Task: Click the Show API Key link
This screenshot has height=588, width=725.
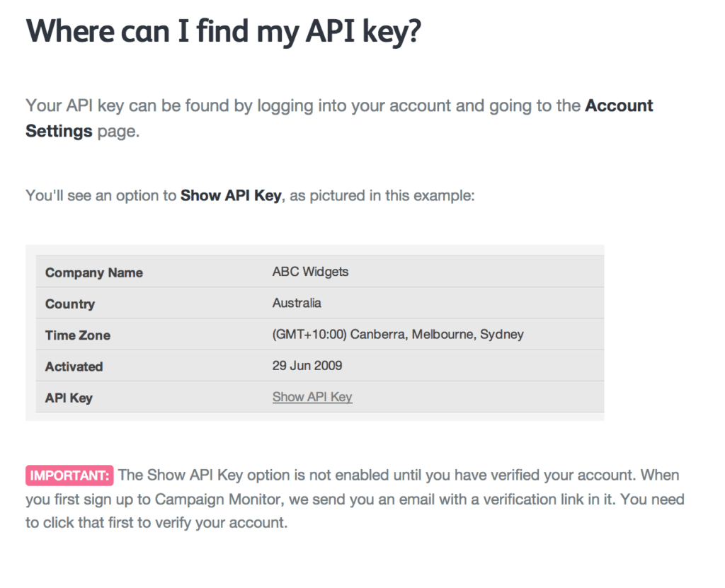Action: 312,397
